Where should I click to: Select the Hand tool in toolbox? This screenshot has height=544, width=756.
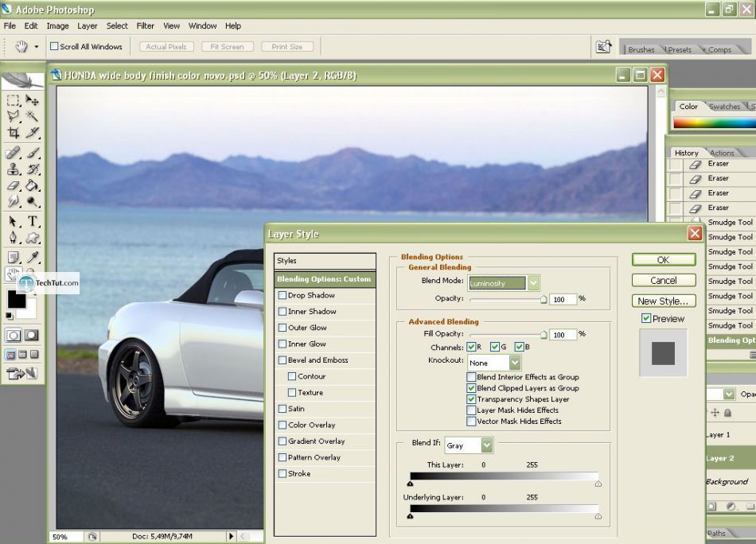(x=12, y=274)
